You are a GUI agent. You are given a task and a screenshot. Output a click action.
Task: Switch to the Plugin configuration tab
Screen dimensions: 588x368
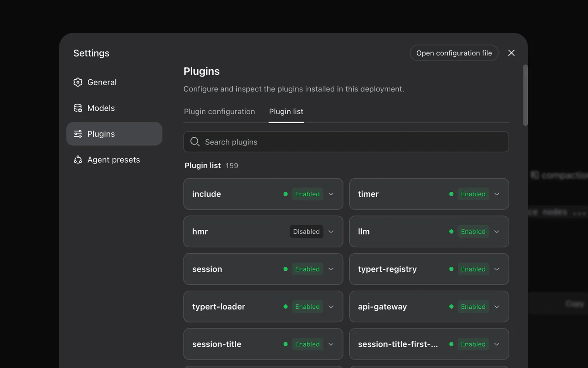click(219, 112)
